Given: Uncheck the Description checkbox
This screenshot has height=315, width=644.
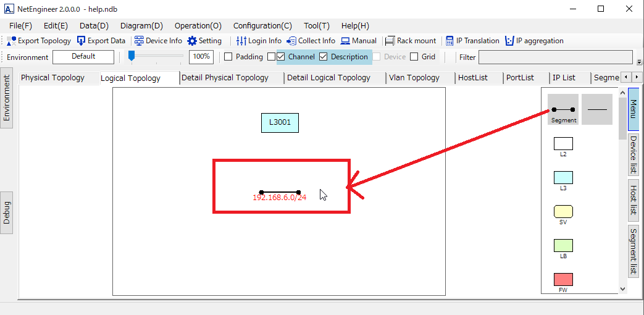Looking at the screenshot, I should click(323, 57).
